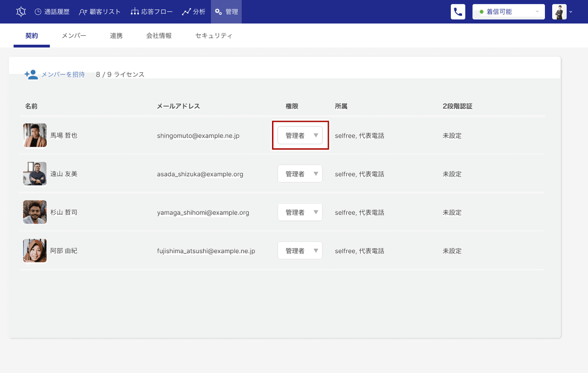Open 分析 analytics page

pyautogui.click(x=194, y=12)
